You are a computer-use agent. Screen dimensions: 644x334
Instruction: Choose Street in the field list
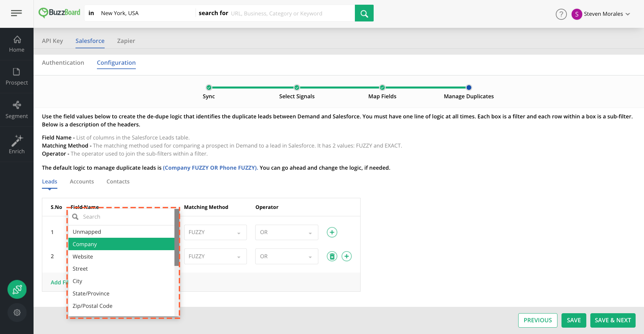(x=121, y=269)
